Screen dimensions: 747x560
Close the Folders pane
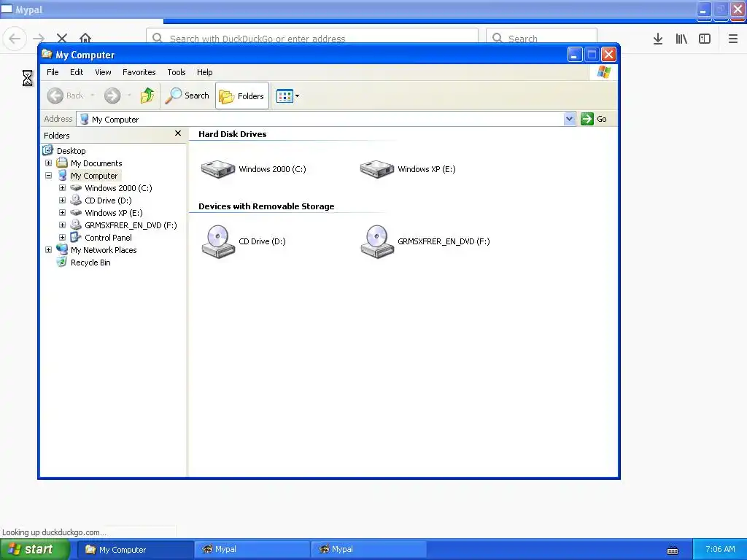178,133
